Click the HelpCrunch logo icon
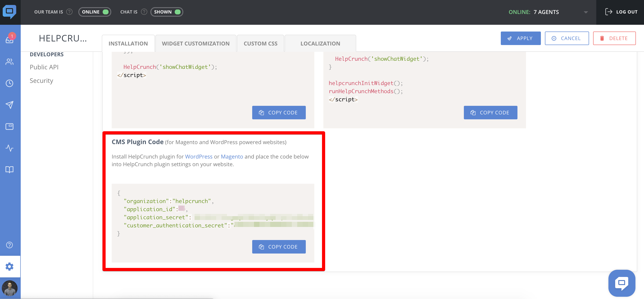Viewport: 644px width, 299px height. [9, 12]
